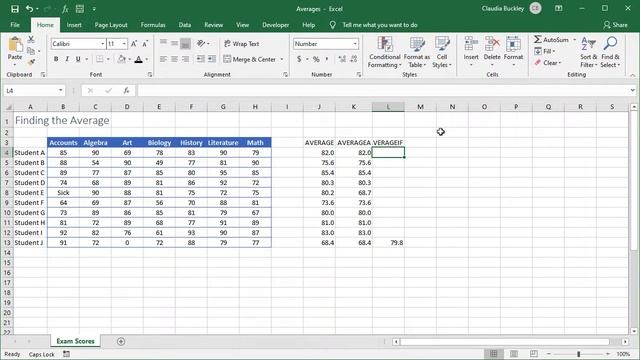
Task: Click Tell me what you want to do
Action: 380,25
